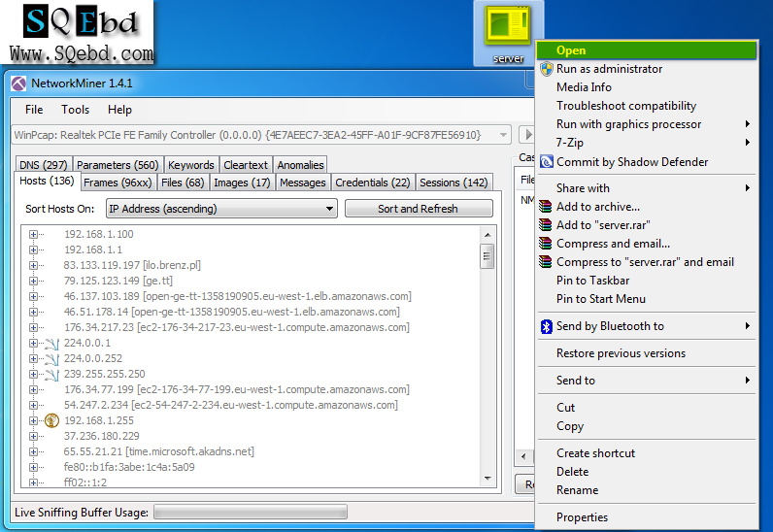773x532 pixels.
Task: Click the NetworkMiner title bar icon
Action: pyautogui.click(x=18, y=83)
